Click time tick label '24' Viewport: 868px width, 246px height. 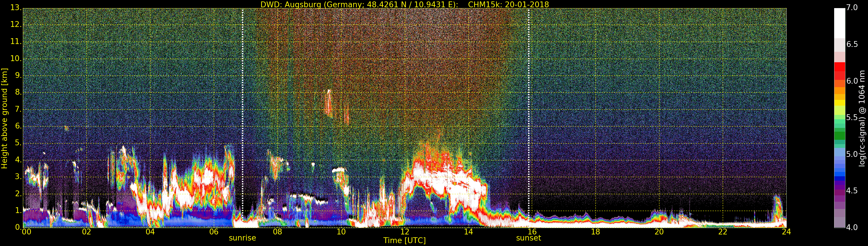tap(786, 232)
